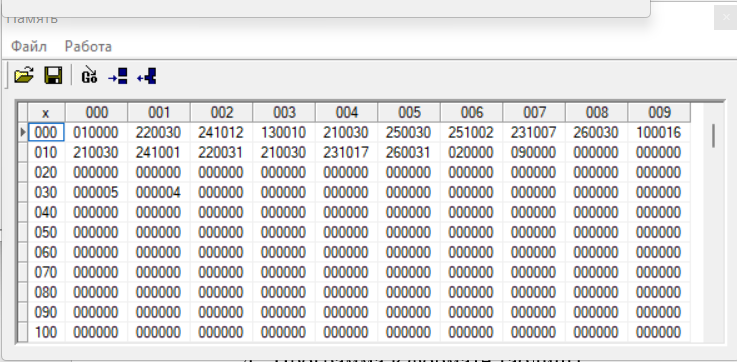This screenshot has width=737, height=362.
Task: Select column header 003
Action: pos(284,112)
